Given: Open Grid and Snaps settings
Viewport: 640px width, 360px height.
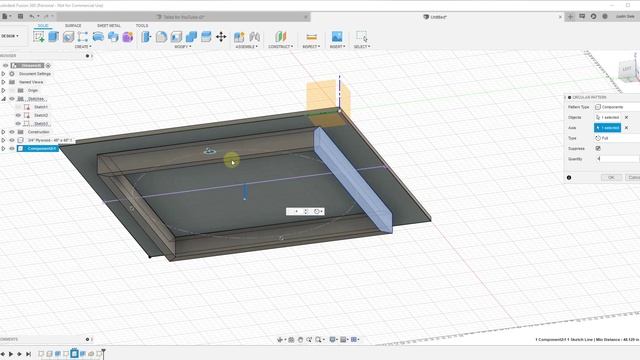Looking at the screenshot, I should click(344, 339).
